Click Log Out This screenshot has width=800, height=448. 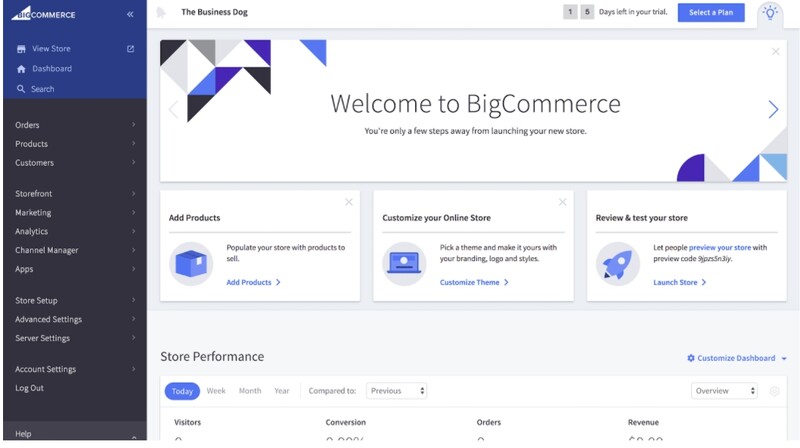click(x=30, y=388)
